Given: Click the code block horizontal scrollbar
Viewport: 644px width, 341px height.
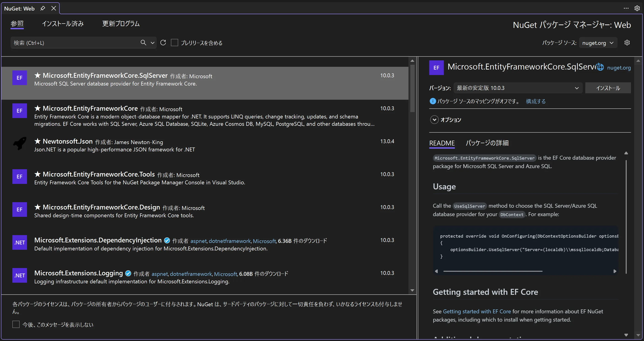Looking at the screenshot, I should 493,271.
